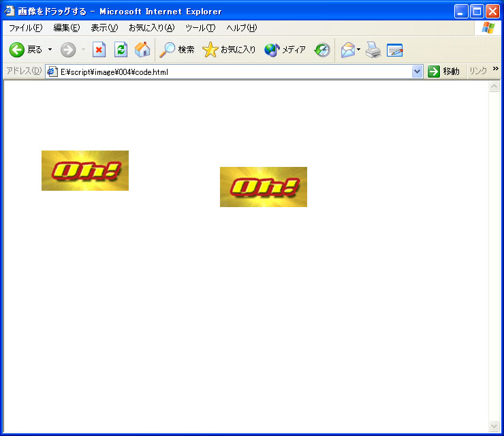Viewport: 504px width, 436px height.
Task: Click the Mail envelope icon
Action: click(348, 50)
